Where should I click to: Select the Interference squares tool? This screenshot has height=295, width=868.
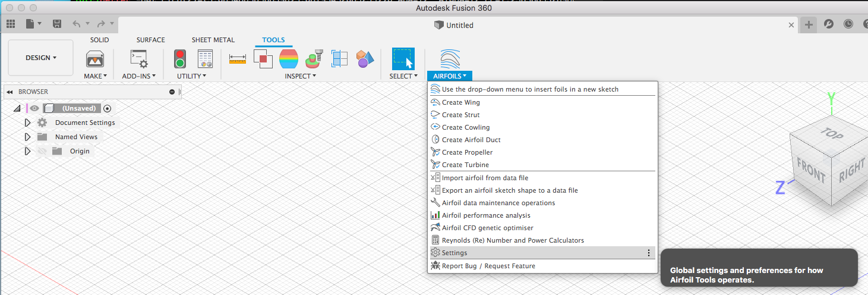pyautogui.click(x=263, y=59)
